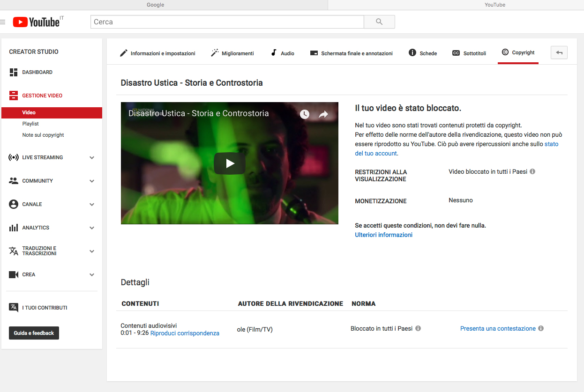This screenshot has width=584, height=392.
Task: Click Presenta una contestazione link
Action: [498, 329]
